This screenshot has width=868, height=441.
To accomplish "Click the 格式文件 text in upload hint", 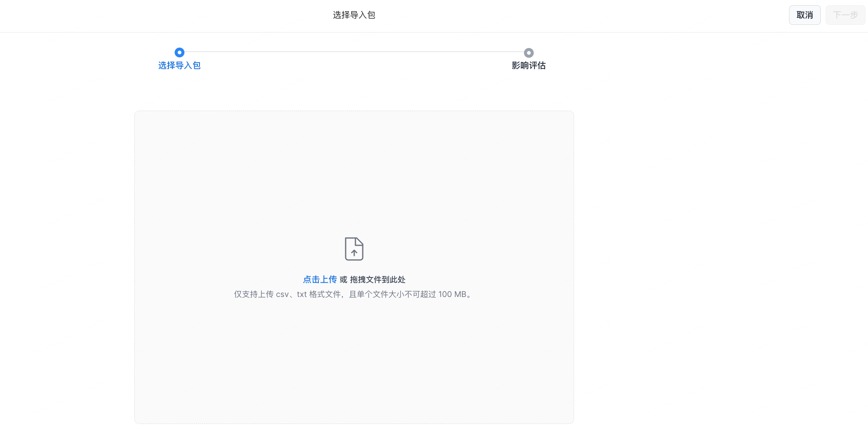I will (325, 294).
